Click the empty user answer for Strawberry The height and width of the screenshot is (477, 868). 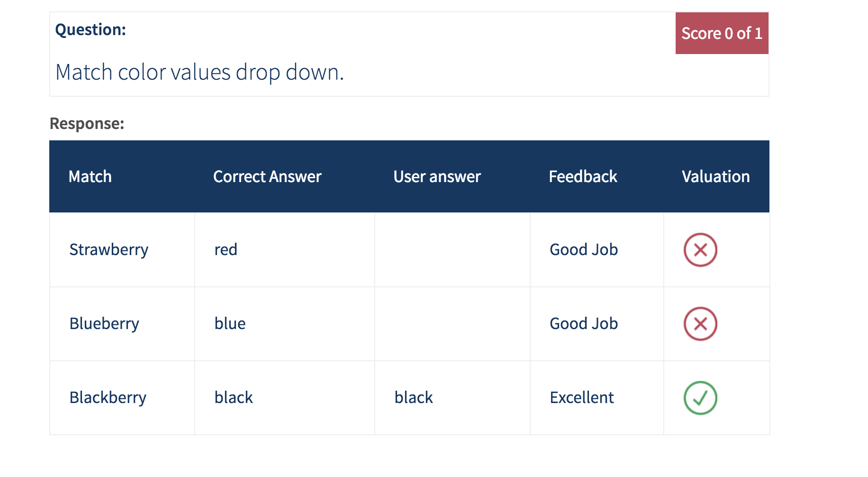[452, 250]
